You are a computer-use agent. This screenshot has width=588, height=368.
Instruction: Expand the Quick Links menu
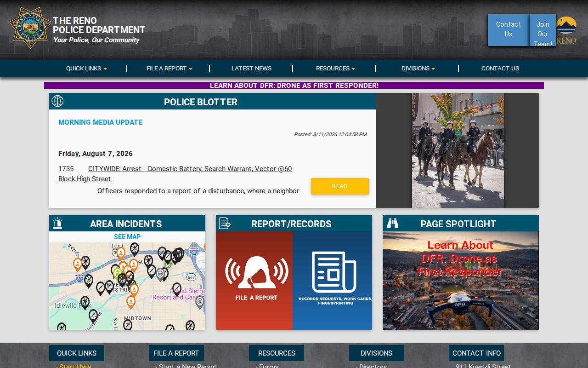tap(86, 69)
